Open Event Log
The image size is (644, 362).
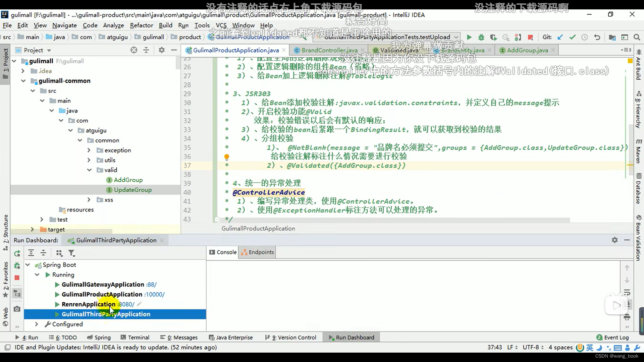[612, 337]
